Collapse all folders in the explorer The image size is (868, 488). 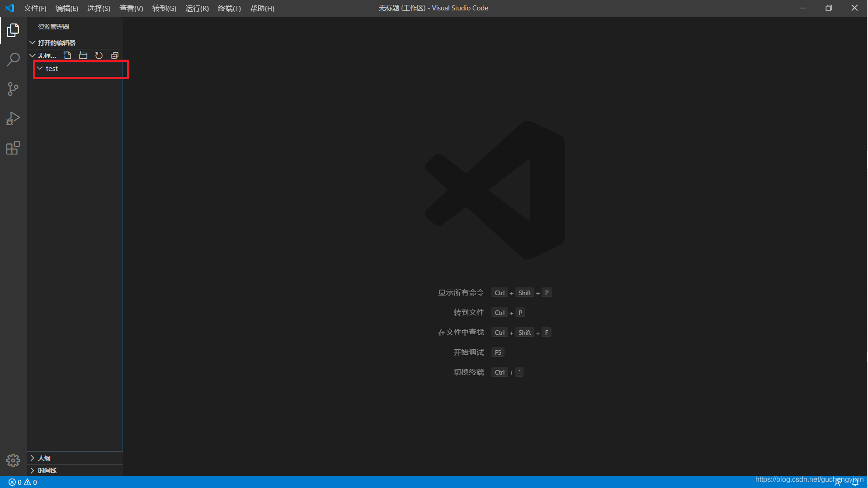click(115, 55)
